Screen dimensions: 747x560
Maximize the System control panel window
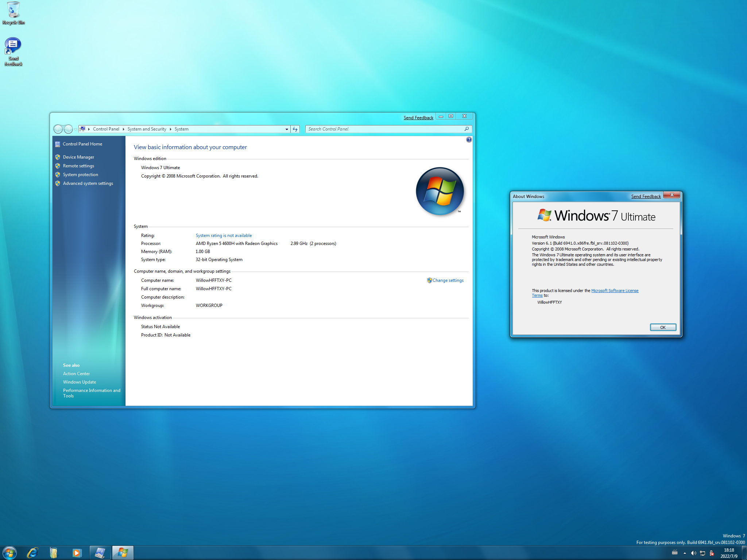(451, 116)
